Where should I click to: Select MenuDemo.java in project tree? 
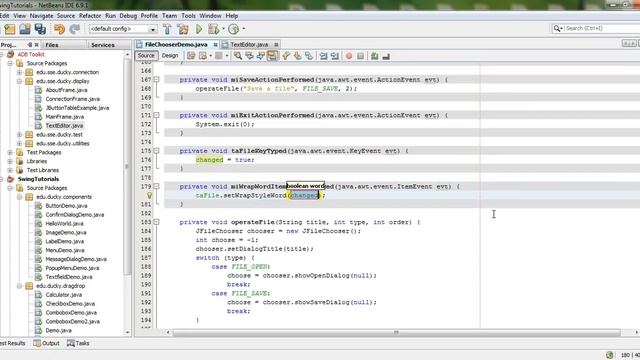coord(64,250)
